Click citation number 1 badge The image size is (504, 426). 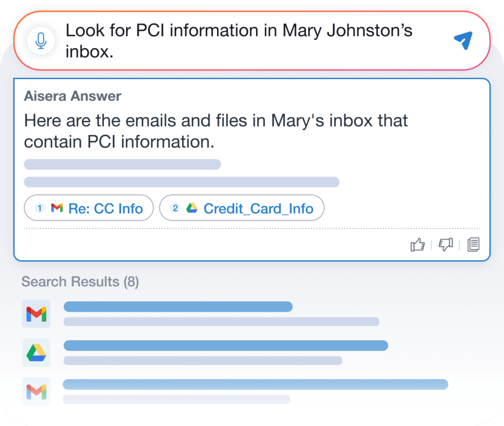tap(40, 208)
